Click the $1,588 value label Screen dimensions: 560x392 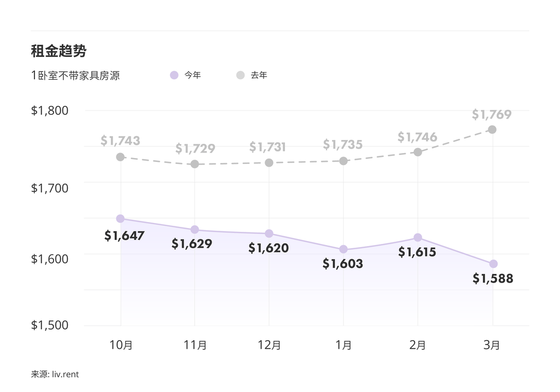click(493, 279)
